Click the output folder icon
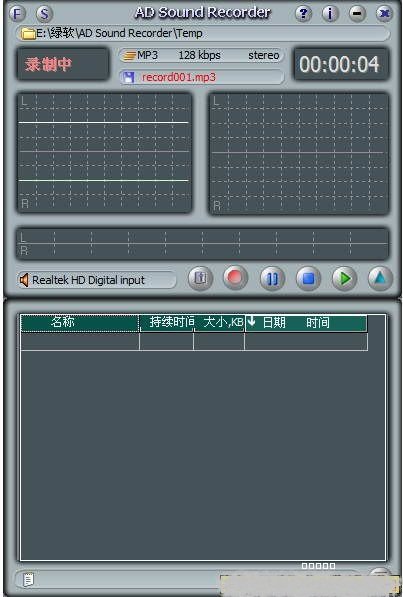Screen dimensions: 403x597 point(28,34)
